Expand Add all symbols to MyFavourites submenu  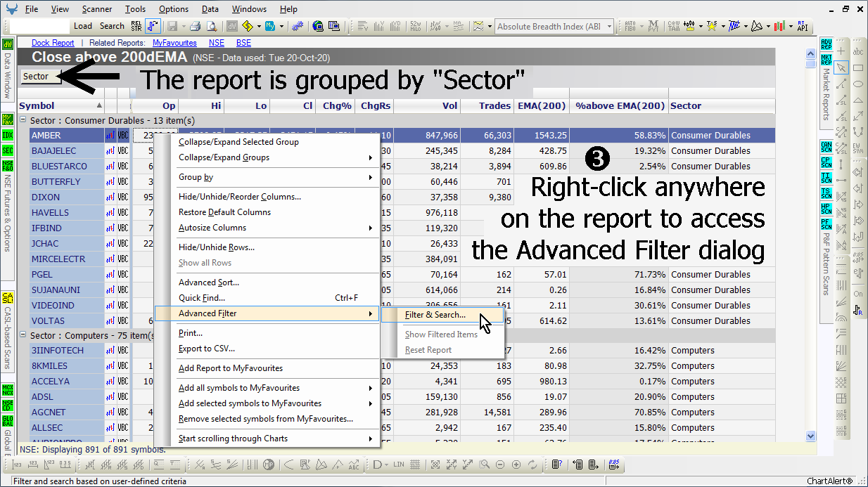click(x=266, y=388)
